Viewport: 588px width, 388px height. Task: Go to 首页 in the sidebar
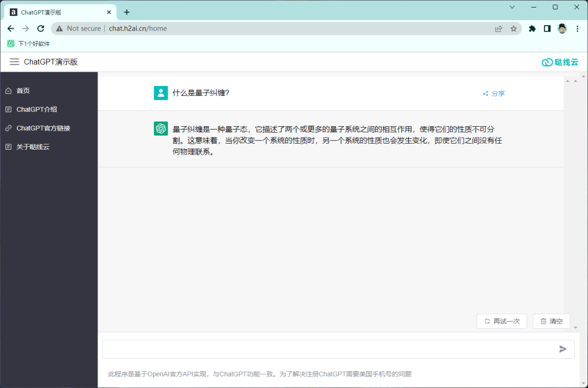pos(23,91)
